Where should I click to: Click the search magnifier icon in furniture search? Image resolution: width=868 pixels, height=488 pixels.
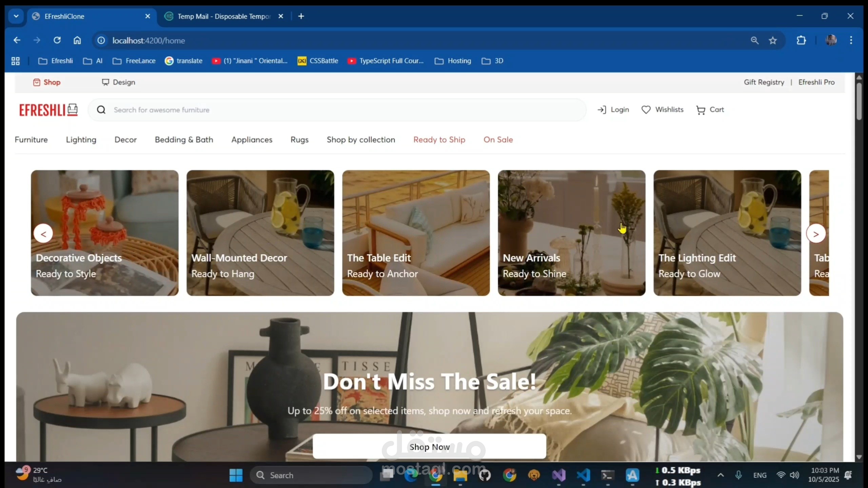click(x=101, y=110)
